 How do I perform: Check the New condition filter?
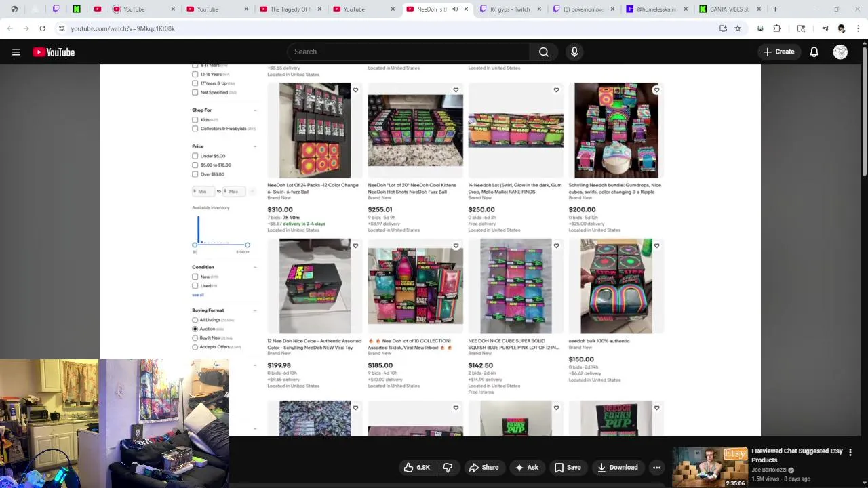(x=195, y=277)
